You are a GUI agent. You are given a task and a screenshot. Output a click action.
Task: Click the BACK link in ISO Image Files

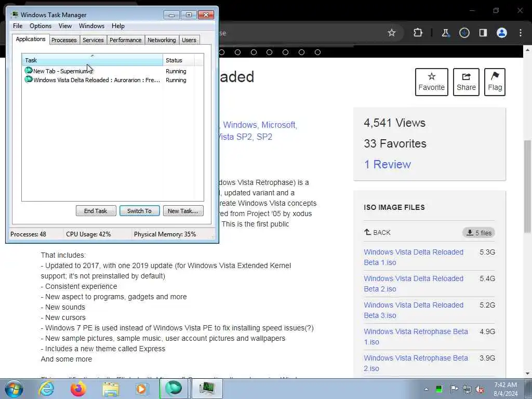pyautogui.click(x=377, y=232)
